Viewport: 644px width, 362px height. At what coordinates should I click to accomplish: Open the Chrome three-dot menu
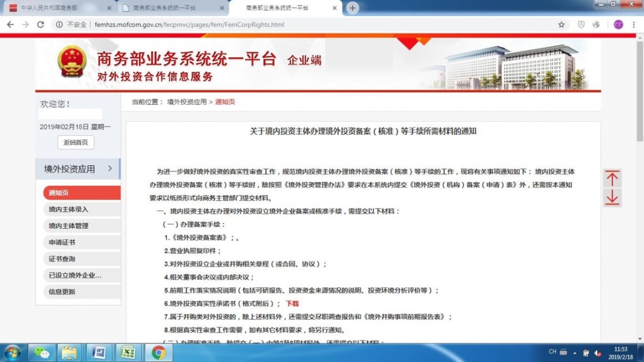coord(633,25)
